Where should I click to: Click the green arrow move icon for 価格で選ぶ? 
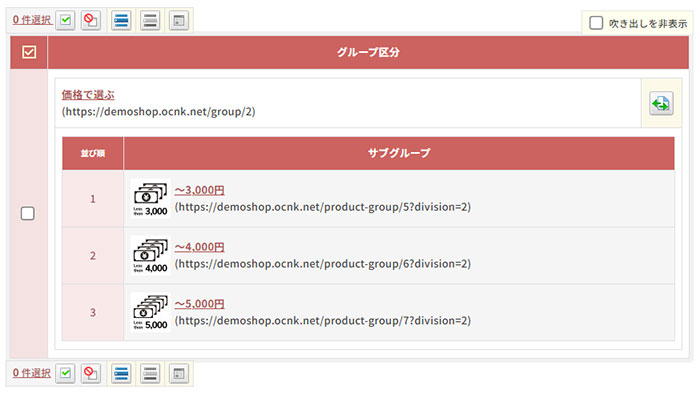661,104
